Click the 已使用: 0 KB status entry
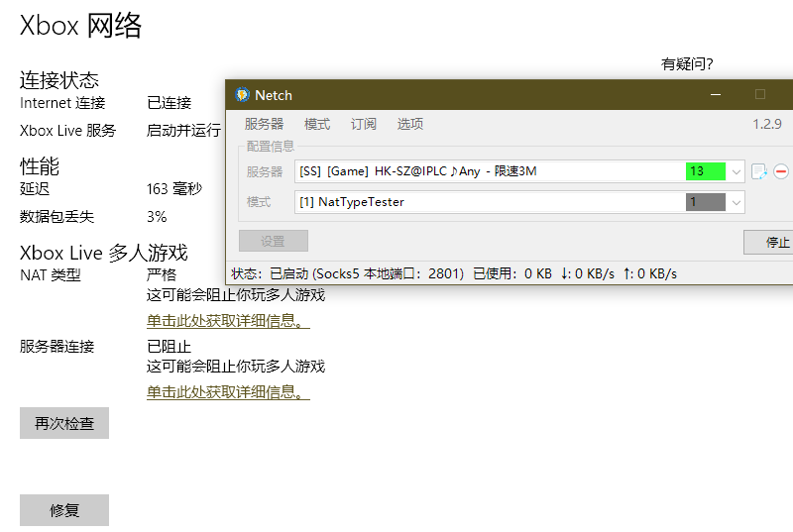The height and width of the screenshot is (532, 793). tap(512, 273)
